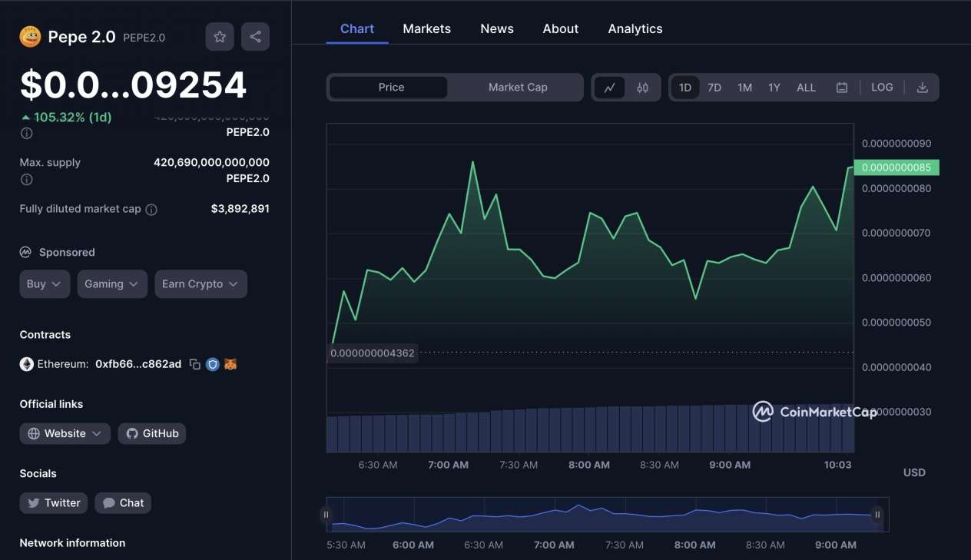
Task: Add token to MetaMask via fox icon
Action: pyautogui.click(x=230, y=364)
